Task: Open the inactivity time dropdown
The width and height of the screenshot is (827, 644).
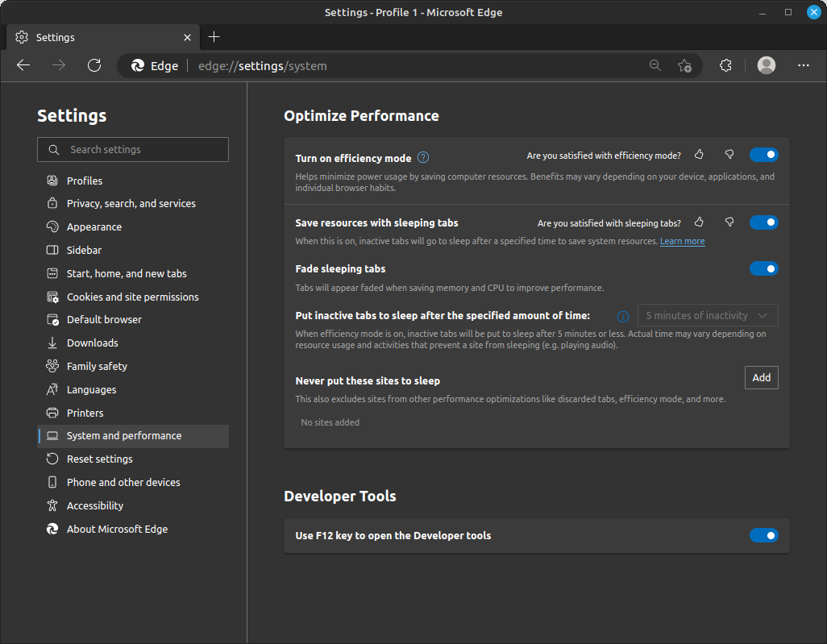Action: (x=707, y=315)
